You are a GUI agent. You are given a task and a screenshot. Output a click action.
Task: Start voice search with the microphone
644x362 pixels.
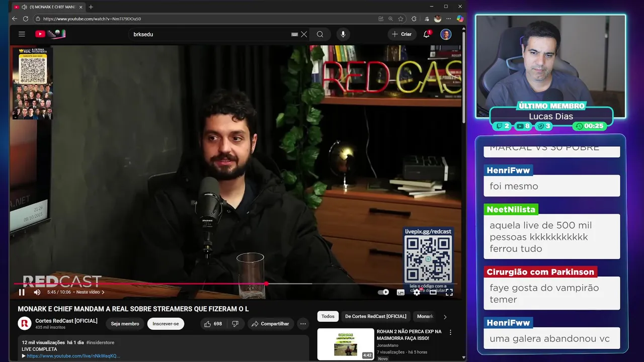pos(343,34)
